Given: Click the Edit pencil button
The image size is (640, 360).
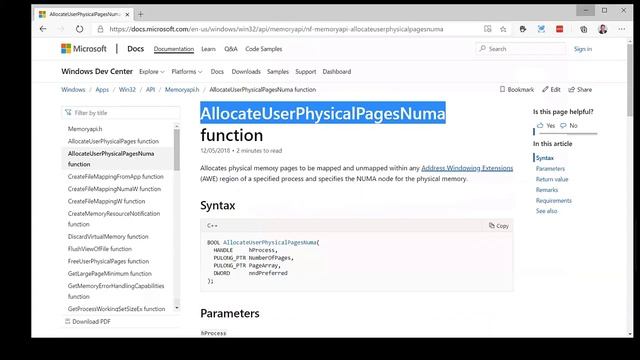Looking at the screenshot, I should click(551, 89).
